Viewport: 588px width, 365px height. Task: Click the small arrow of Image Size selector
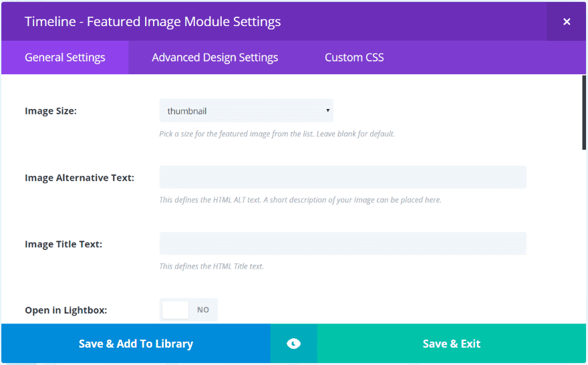(327, 110)
